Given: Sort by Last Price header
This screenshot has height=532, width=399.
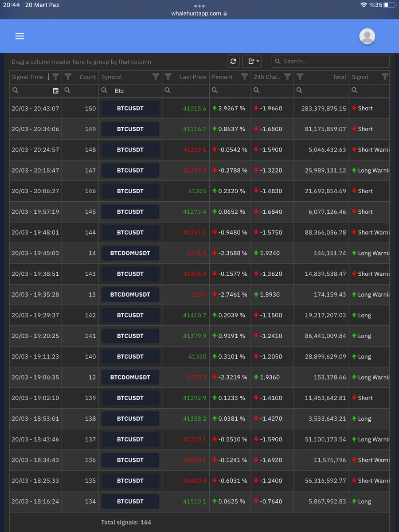Looking at the screenshot, I should point(193,77).
